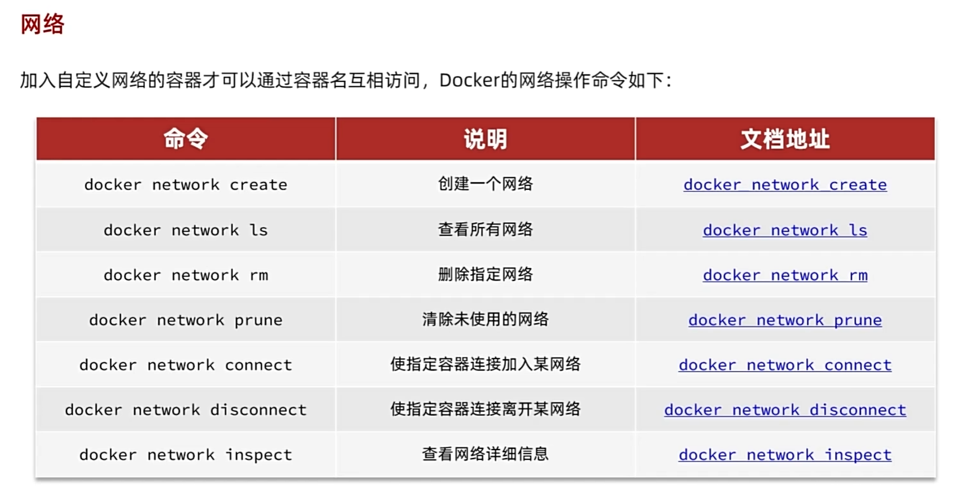Visit the docker network connect documentation link
980x492 pixels.
click(x=784, y=365)
